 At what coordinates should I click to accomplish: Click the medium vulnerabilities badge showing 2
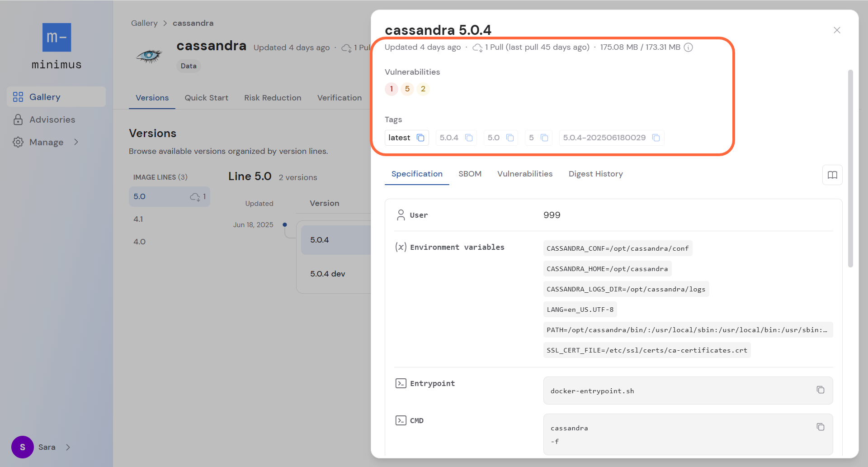pos(423,89)
